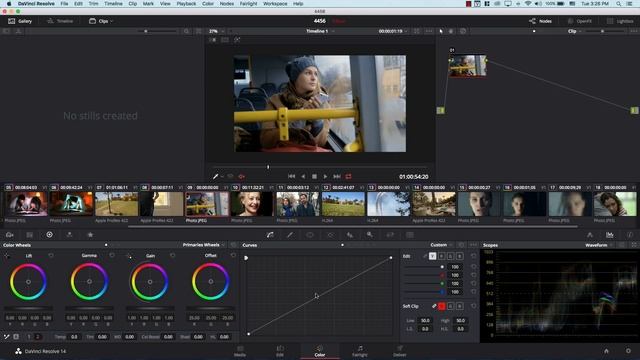Open the viewer timecode display dropdown
This screenshot has height=360, width=640.
393,31
